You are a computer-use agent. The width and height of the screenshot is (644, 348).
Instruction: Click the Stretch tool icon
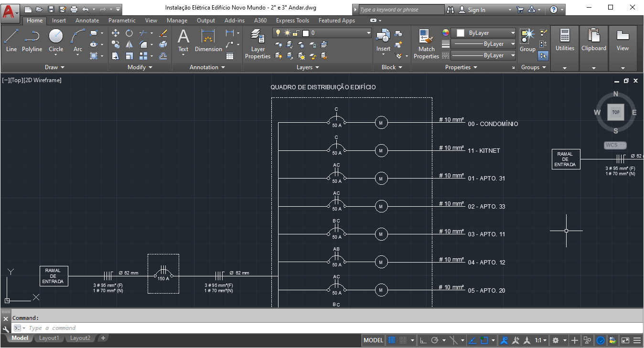tap(116, 56)
